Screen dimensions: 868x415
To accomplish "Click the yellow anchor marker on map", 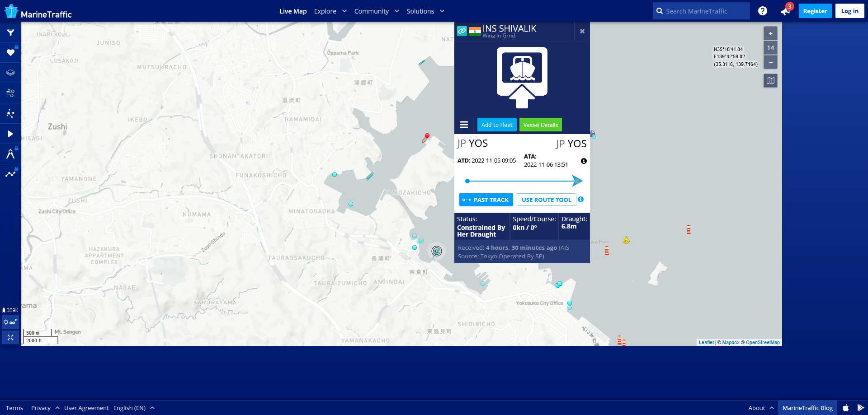I will [x=626, y=240].
